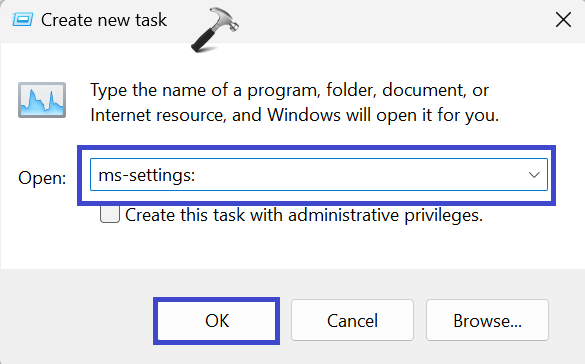Viewport: 585px width, 364px height.
Task: Click the performance graph icon beside the description
Action: [x=42, y=100]
